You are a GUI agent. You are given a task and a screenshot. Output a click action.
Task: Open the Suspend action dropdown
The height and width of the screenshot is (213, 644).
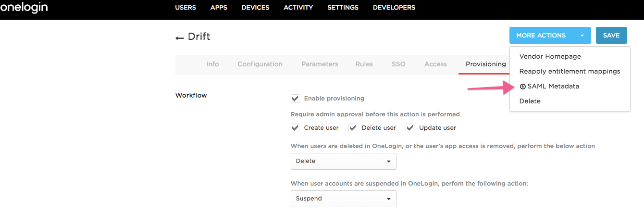click(344, 199)
